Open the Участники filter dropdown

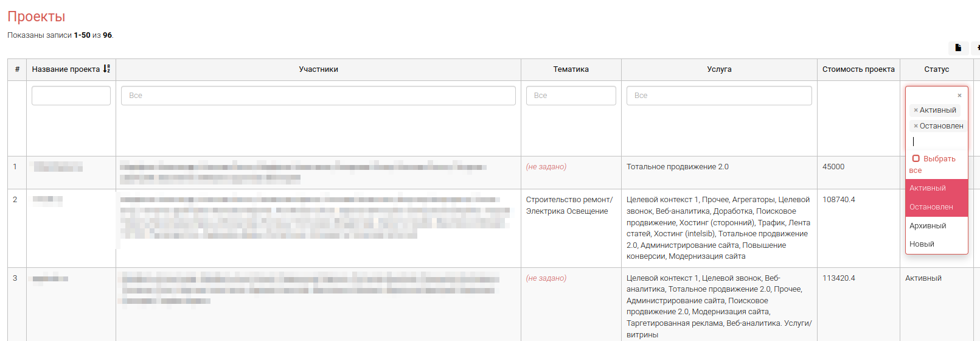[318, 96]
